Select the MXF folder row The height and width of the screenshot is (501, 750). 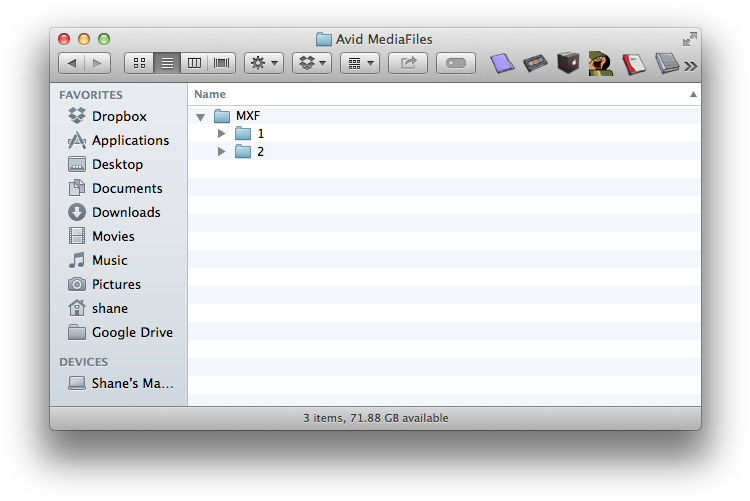[x=444, y=116]
